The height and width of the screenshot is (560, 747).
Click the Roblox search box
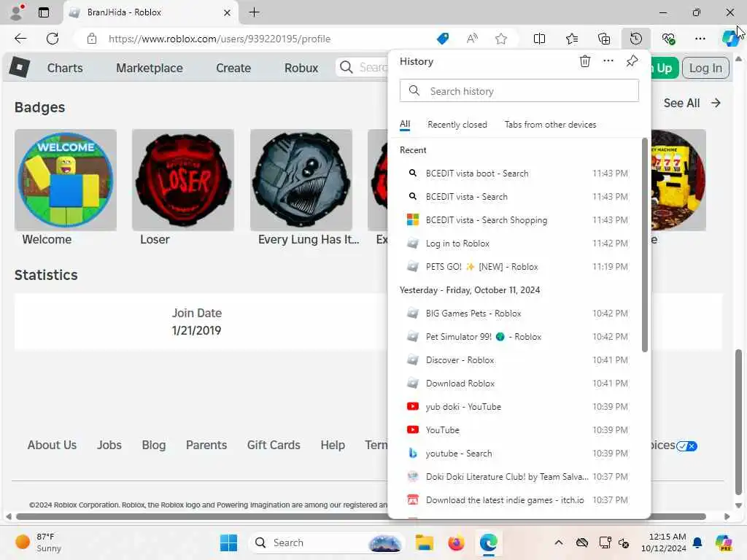coord(363,67)
